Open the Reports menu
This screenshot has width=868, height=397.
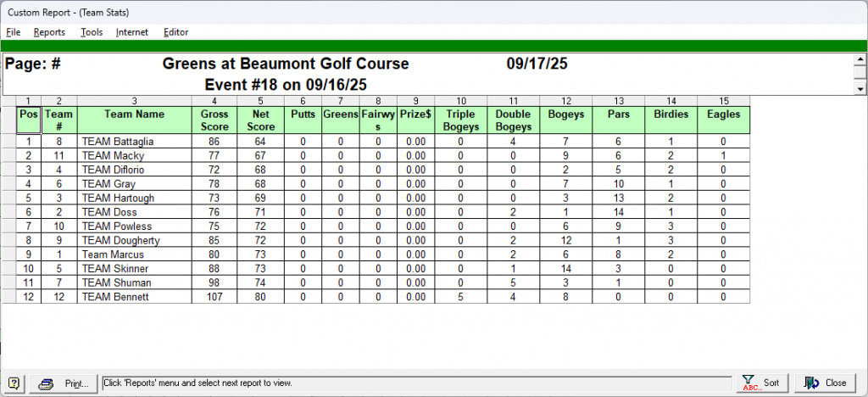tap(49, 32)
